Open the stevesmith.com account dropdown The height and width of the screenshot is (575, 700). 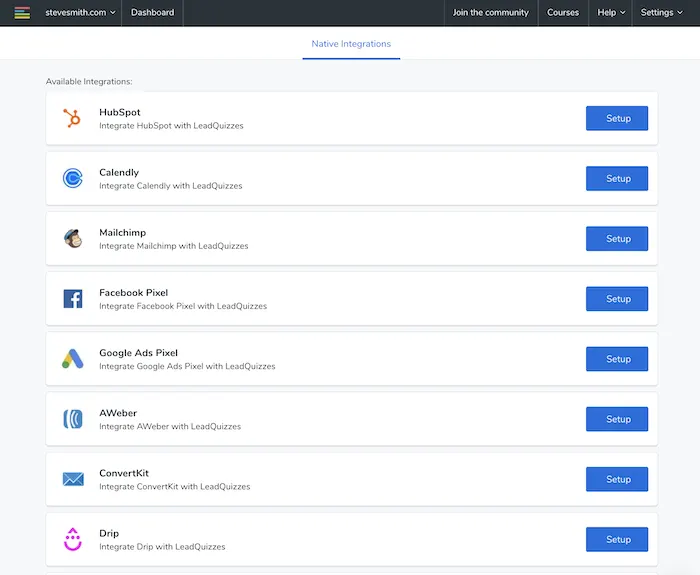(x=80, y=12)
